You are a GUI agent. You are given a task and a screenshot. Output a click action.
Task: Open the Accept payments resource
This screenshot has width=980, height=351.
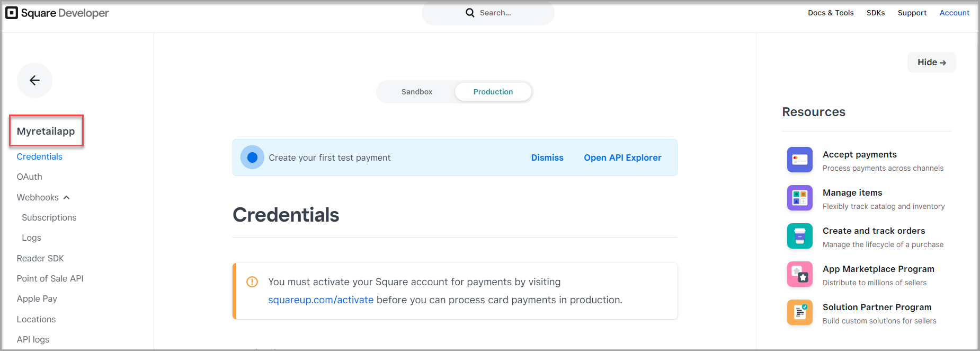859,154
